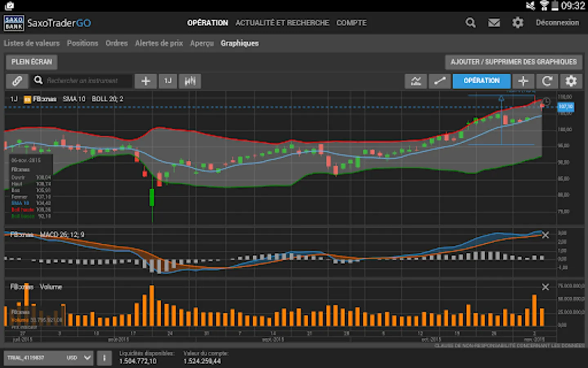Viewport: 588px width, 368px height.
Task: Click the clock icon at the chart's right edge
Action: pyautogui.click(x=546, y=101)
